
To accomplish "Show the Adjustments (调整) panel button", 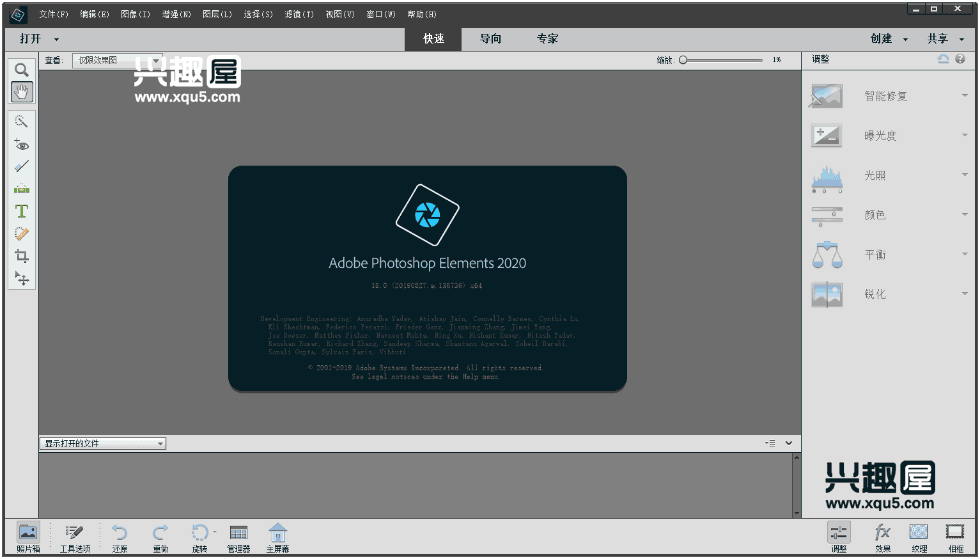I will coord(839,537).
